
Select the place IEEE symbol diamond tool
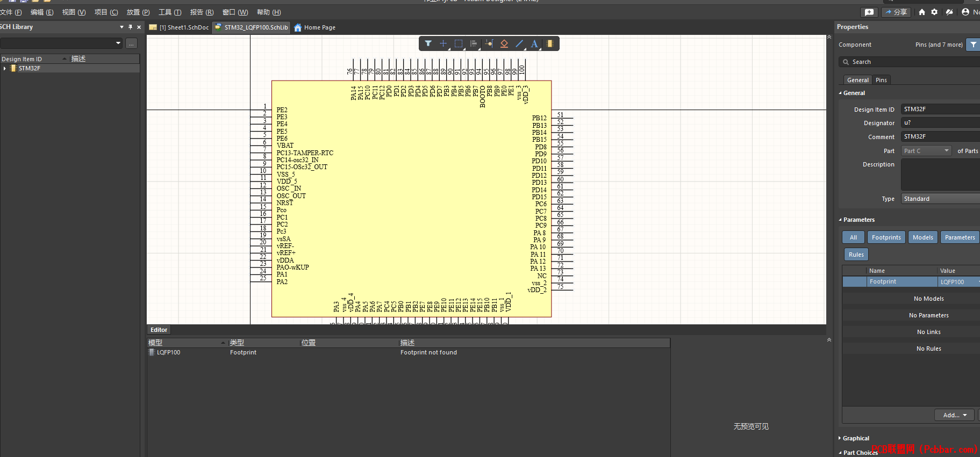tap(504, 43)
